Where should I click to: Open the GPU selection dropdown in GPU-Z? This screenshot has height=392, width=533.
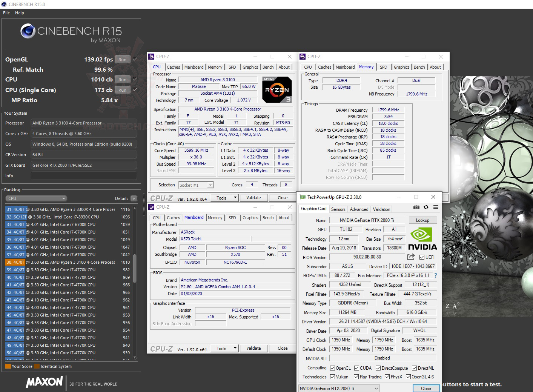coord(339,388)
